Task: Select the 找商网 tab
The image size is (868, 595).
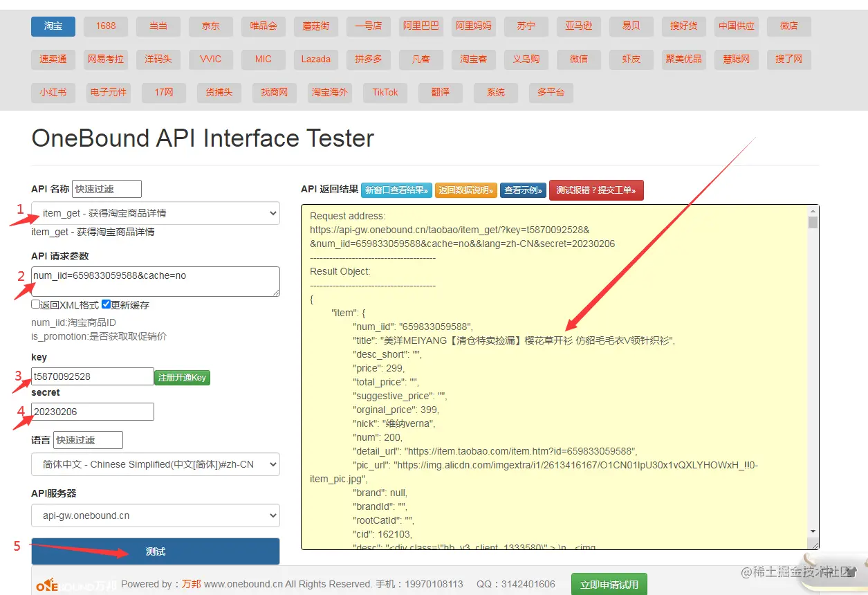Action: (275, 93)
